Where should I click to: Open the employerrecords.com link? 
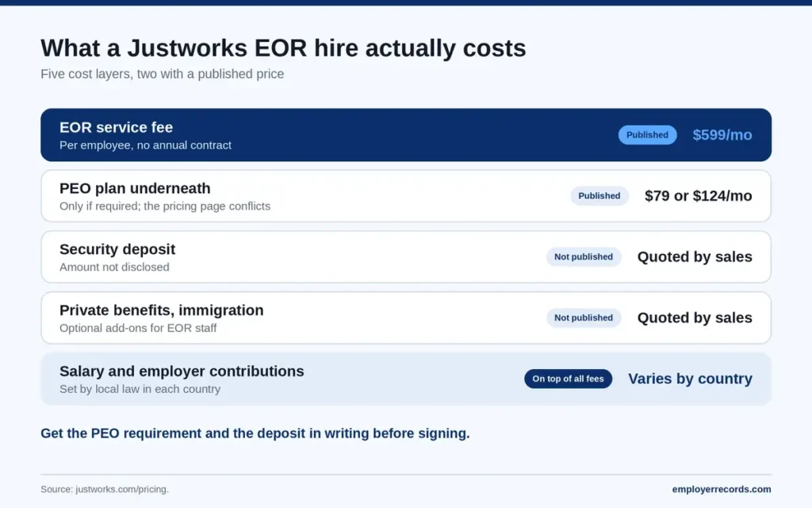pos(722,489)
